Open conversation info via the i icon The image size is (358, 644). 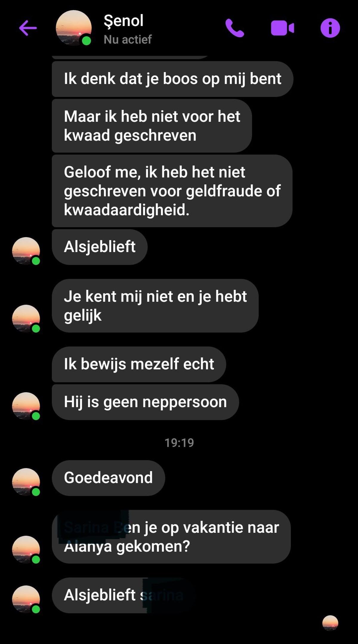click(330, 28)
